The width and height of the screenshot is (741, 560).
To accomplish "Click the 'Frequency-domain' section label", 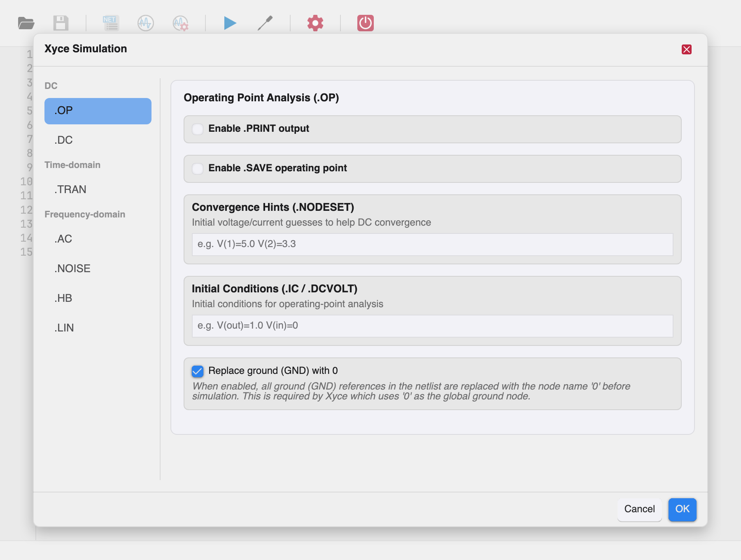I will tap(85, 215).
